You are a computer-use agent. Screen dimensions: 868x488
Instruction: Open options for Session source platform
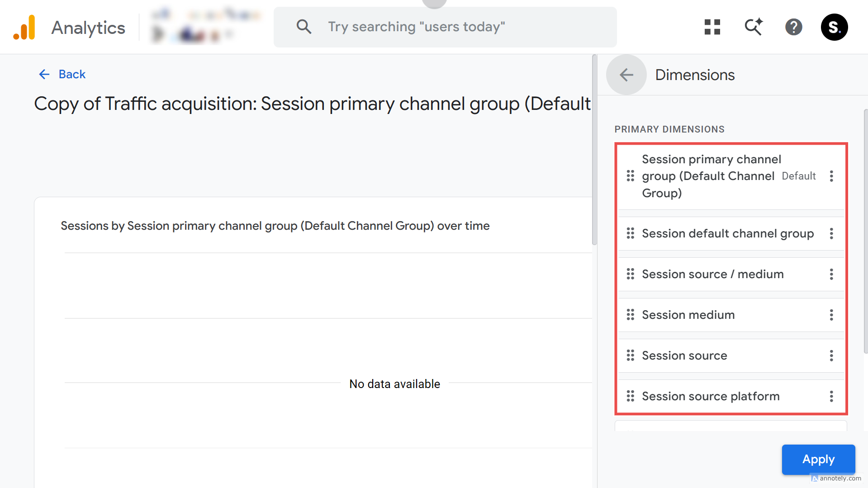tap(831, 396)
